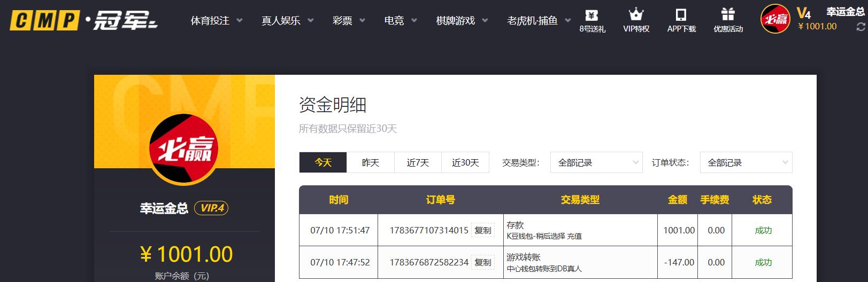Copy order number 1783677107314015
This screenshot has width=868, height=282.
483,230
